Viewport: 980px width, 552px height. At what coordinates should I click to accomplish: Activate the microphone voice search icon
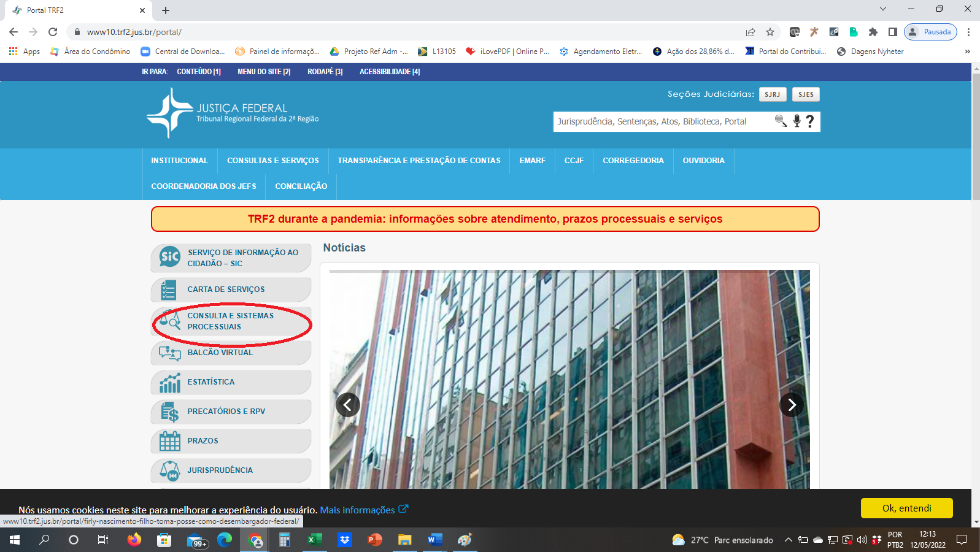[797, 121]
